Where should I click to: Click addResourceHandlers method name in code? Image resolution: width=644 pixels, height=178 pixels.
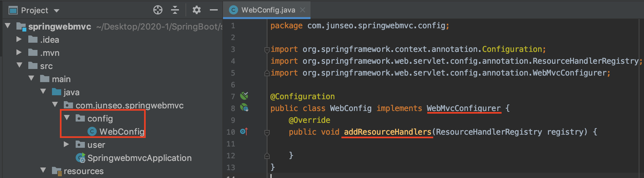click(x=387, y=132)
